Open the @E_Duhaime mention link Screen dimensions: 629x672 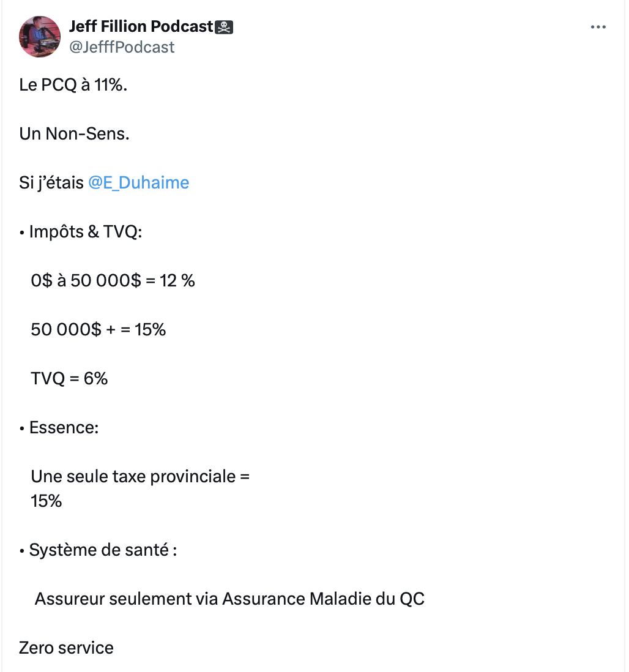138,182
